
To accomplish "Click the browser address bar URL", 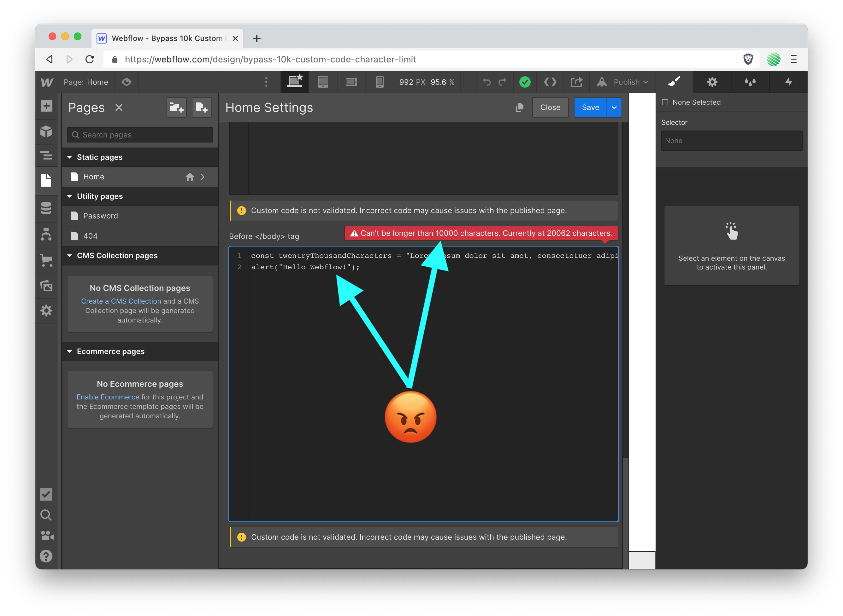I will tap(270, 59).
